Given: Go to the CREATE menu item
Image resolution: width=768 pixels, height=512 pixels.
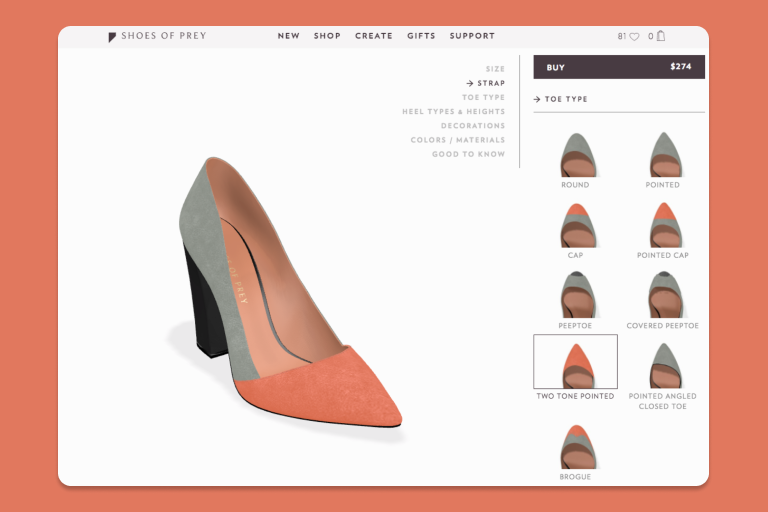Looking at the screenshot, I should coord(374,36).
